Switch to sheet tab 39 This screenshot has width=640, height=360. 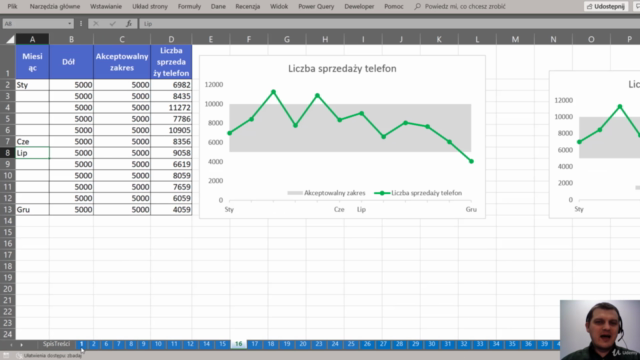(544, 344)
